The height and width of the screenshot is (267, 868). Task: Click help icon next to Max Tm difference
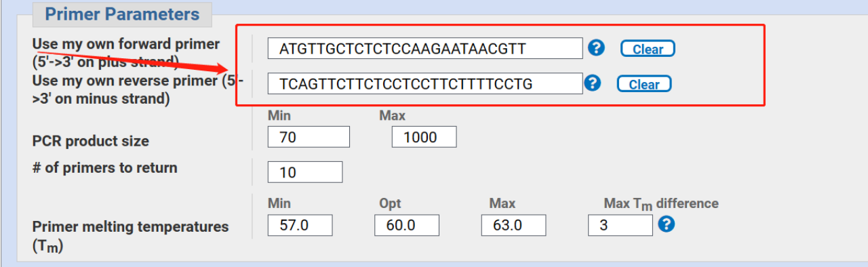(667, 224)
